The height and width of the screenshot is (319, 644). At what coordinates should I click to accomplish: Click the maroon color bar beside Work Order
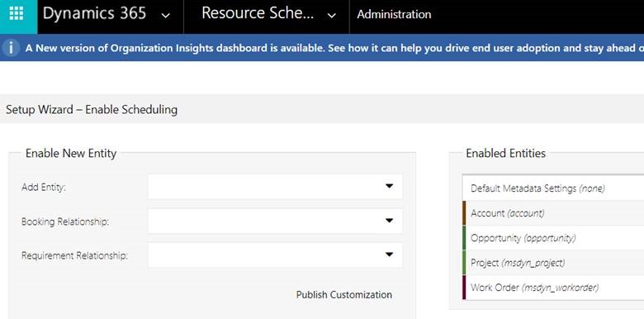click(x=464, y=288)
